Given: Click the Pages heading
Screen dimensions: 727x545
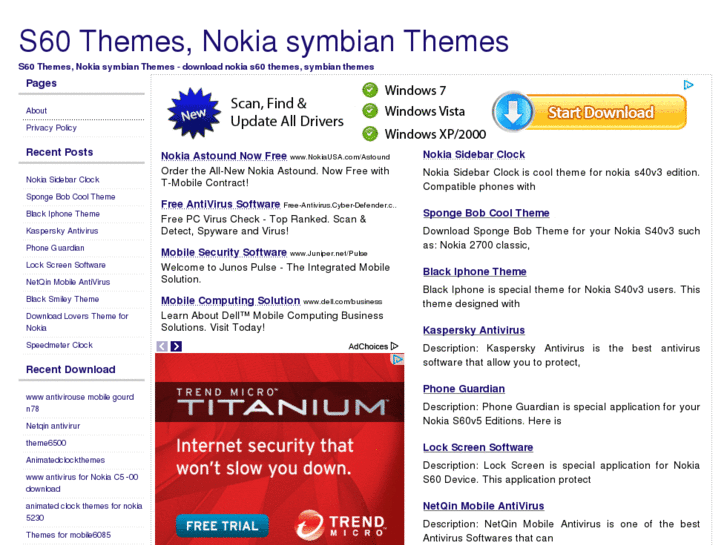Looking at the screenshot, I should 41,83.
